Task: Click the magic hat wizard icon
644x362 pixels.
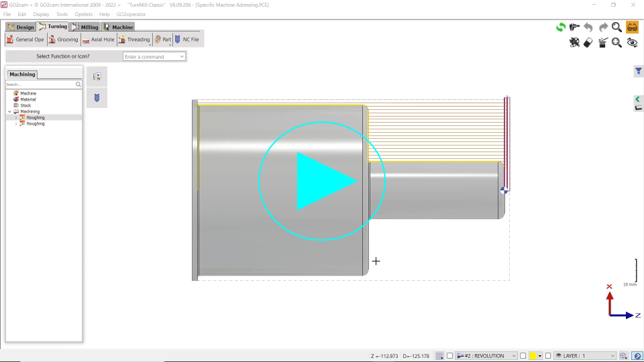Action: coord(602,43)
